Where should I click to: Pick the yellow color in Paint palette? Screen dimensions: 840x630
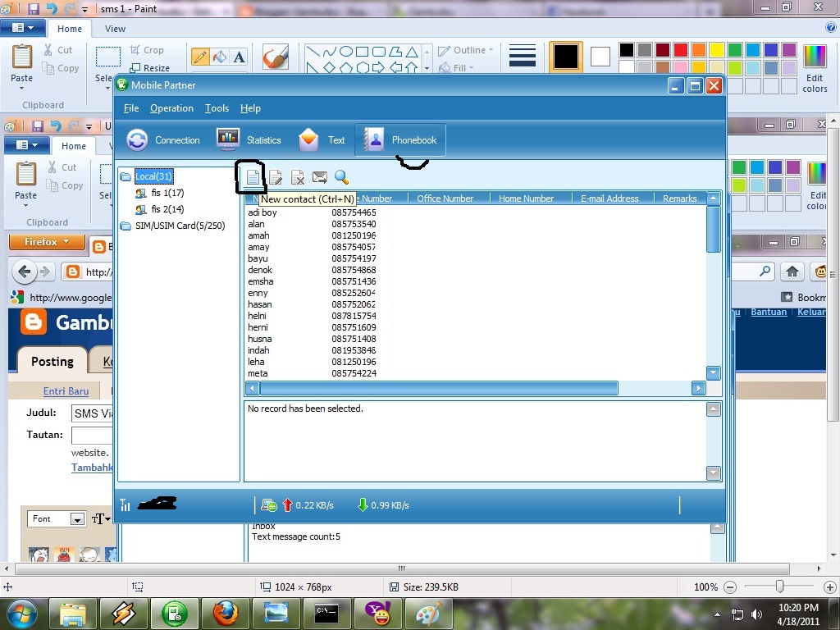click(x=717, y=50)
